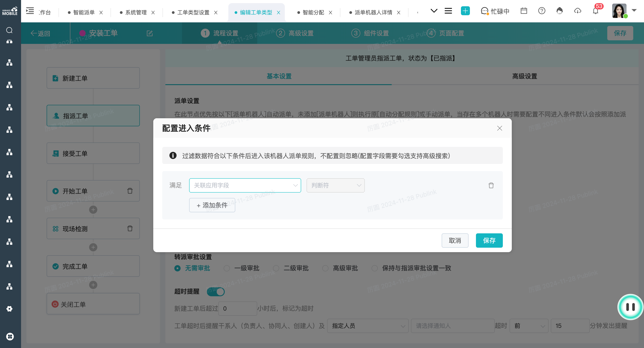The image size is (644, 348).
Task: Click the green plus quick-create button
Action: click(465, 11)
